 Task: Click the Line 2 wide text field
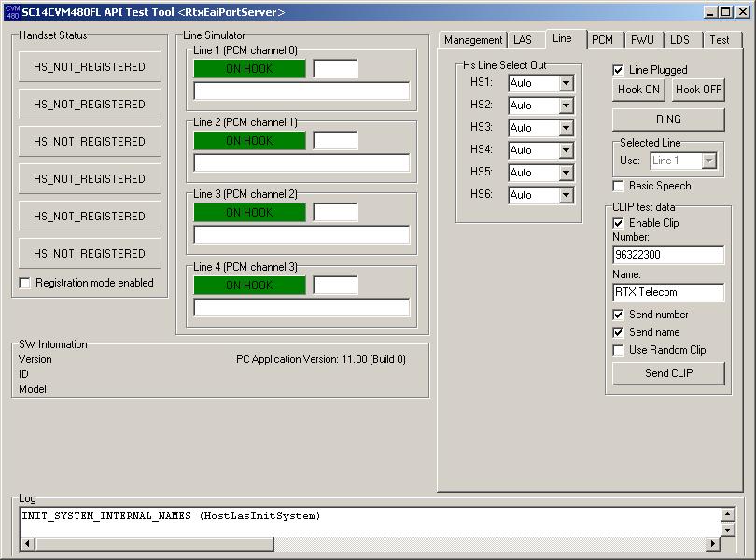point(301,163)
